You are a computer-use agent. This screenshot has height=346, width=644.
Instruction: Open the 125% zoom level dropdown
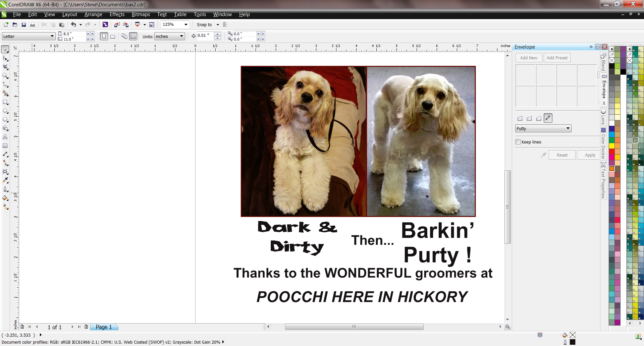coord(186,24)
